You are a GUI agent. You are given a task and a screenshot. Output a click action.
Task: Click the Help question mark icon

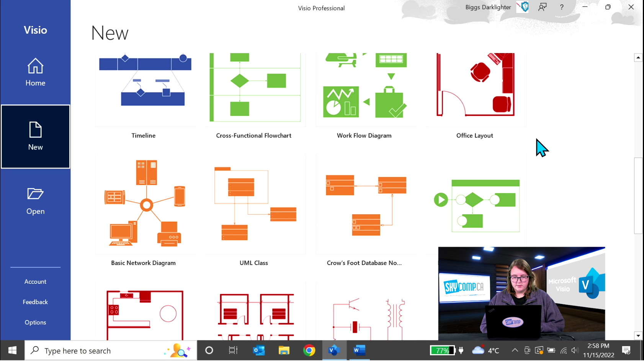(562, 7)
